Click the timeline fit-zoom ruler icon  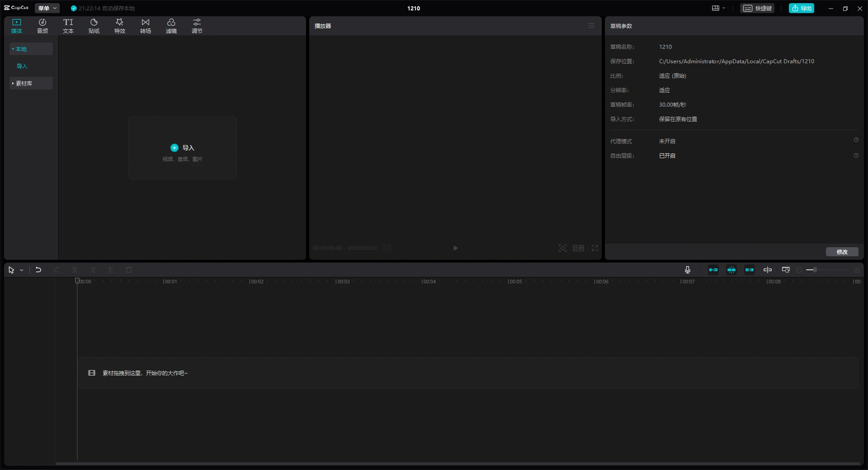click(786, 270)
